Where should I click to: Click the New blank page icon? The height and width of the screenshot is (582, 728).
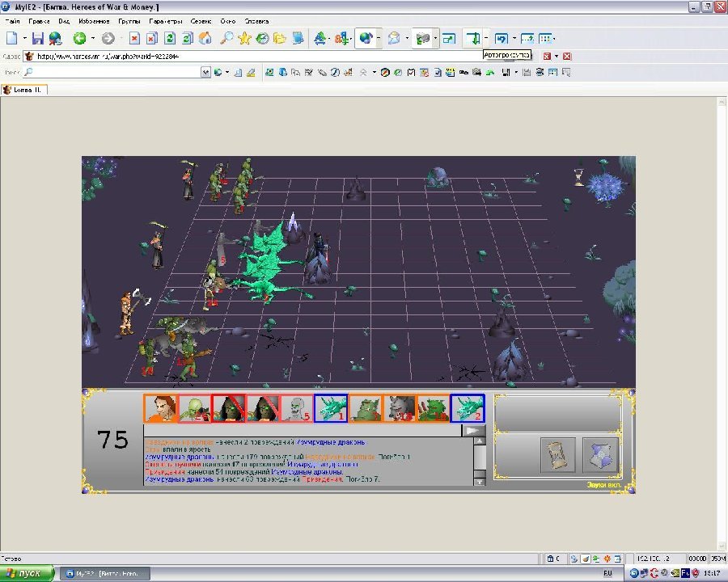click(x=11, y=39)
